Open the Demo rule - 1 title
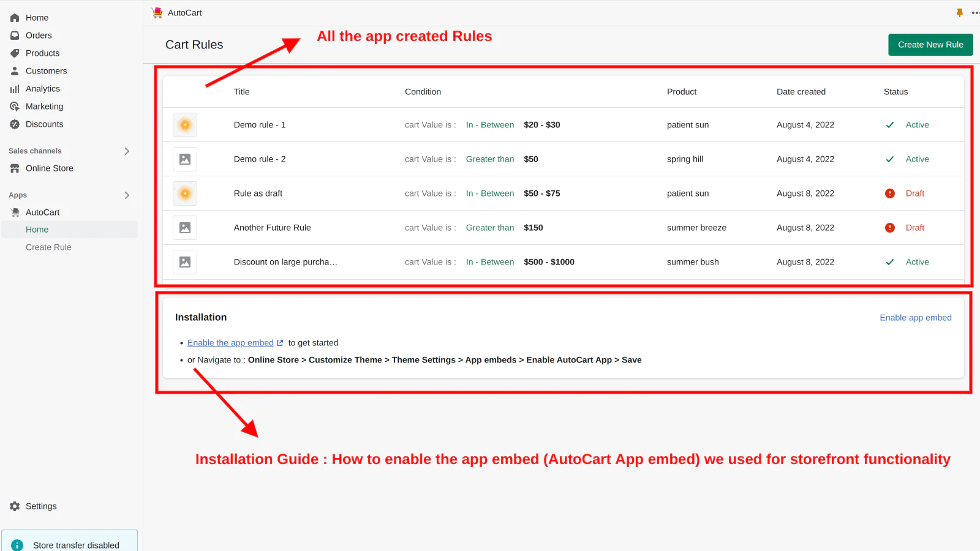980x551 pixels. [x=260, y=125]
